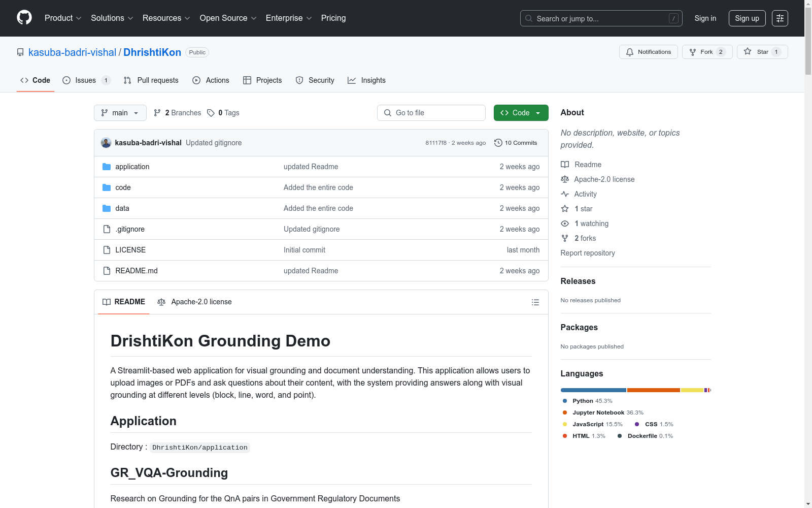Click the Initial commit message for LICENSE

[304, 250]
